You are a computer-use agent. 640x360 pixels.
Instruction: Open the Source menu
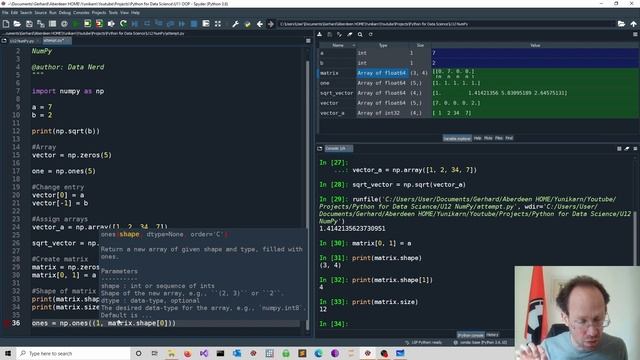[40, 13]
